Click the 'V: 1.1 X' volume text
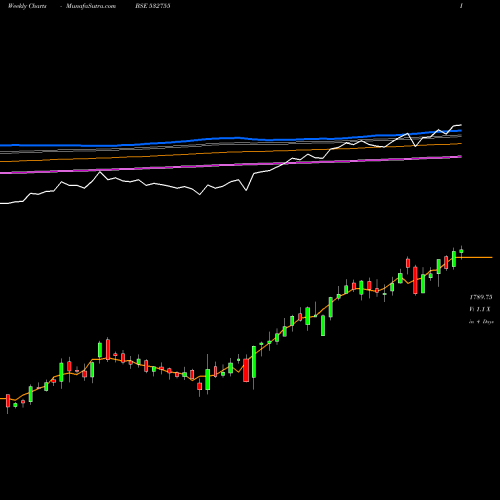Image resolution: width=500 pixels, height=500 pixels. pyautogui.click(x=480, y=309)
